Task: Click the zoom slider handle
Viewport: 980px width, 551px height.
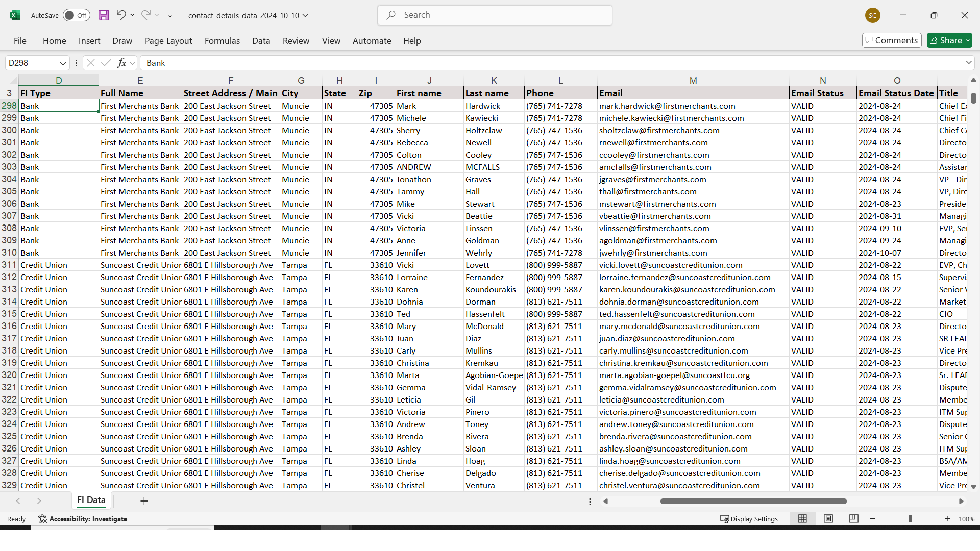Action: pos(910,519)
